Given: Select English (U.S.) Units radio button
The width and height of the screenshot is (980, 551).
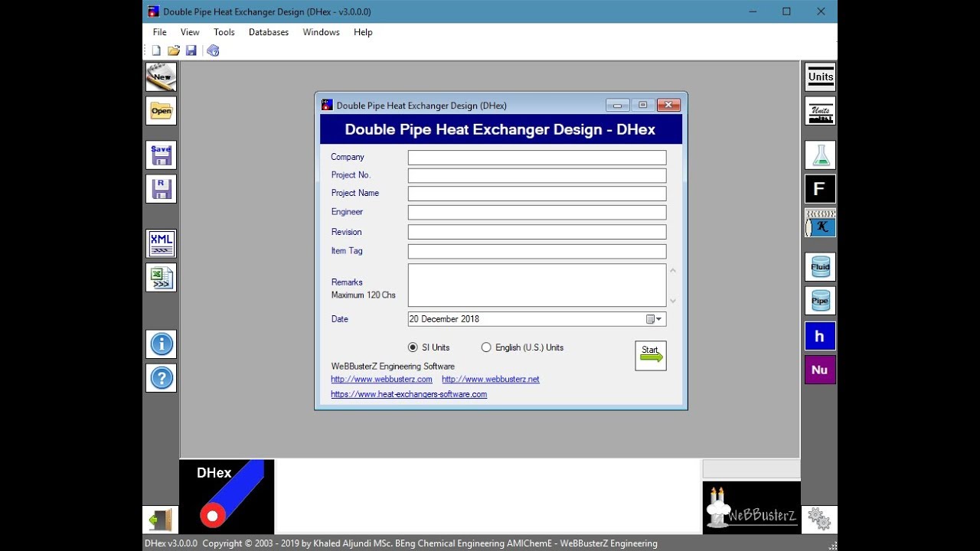Looking at the screenshot, I should tap(486, 347).
